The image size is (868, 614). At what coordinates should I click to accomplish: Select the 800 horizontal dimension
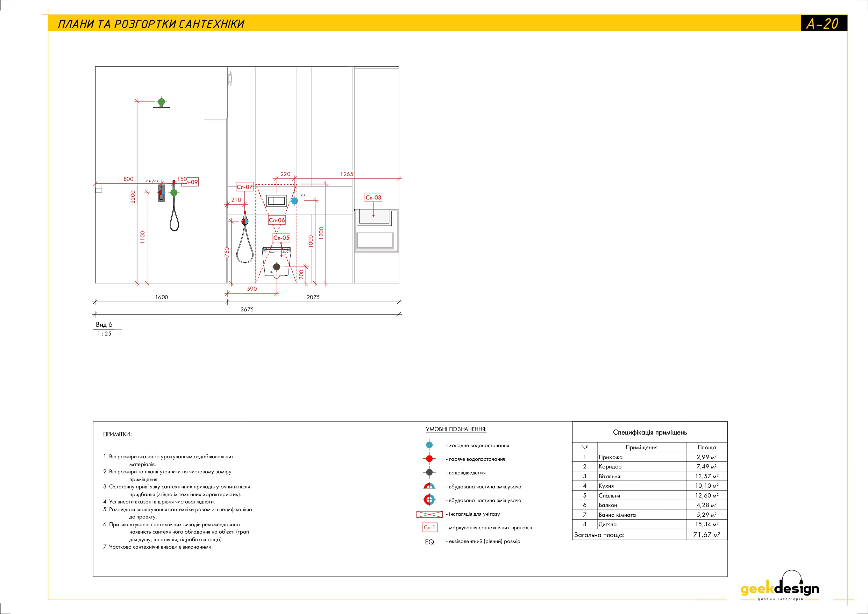tap(129, 179)
